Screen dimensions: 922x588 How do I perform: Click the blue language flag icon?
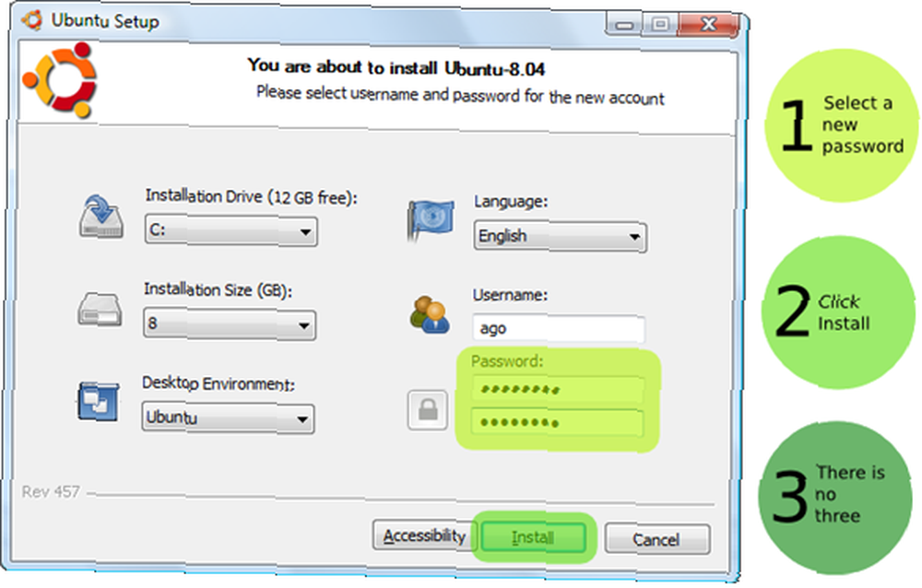click(x=431, y=220)
